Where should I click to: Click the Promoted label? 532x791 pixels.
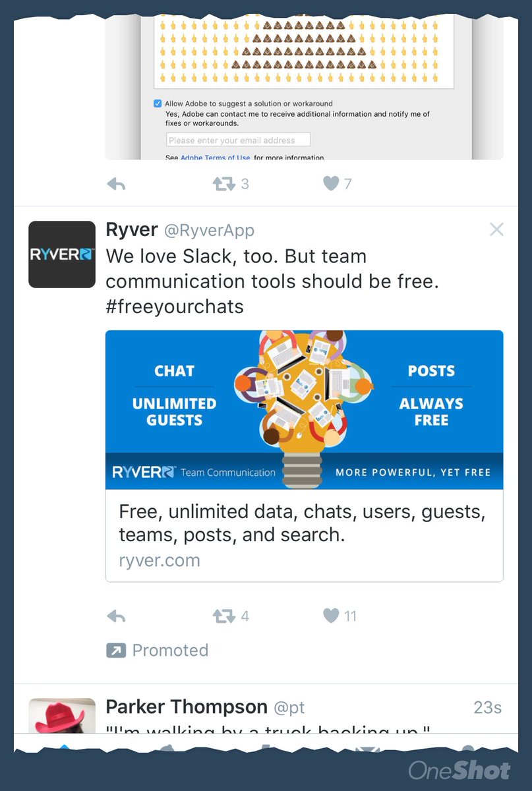coord(170,651)
